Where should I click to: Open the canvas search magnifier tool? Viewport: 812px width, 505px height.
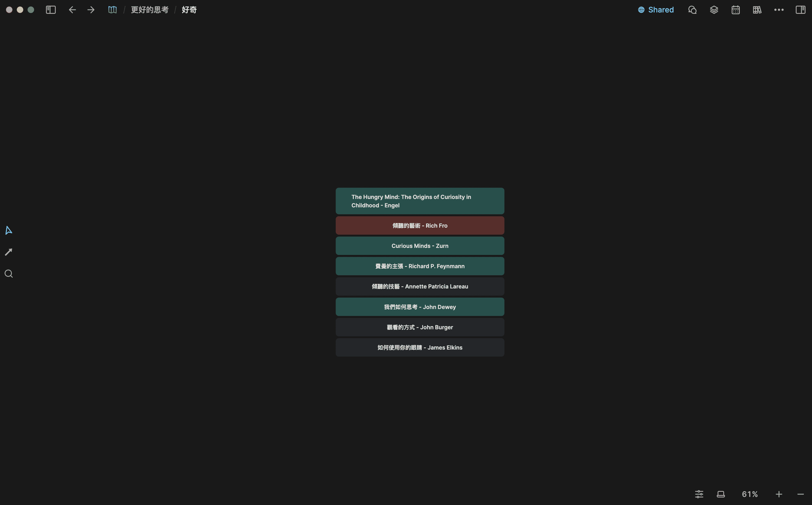(9, 274)
